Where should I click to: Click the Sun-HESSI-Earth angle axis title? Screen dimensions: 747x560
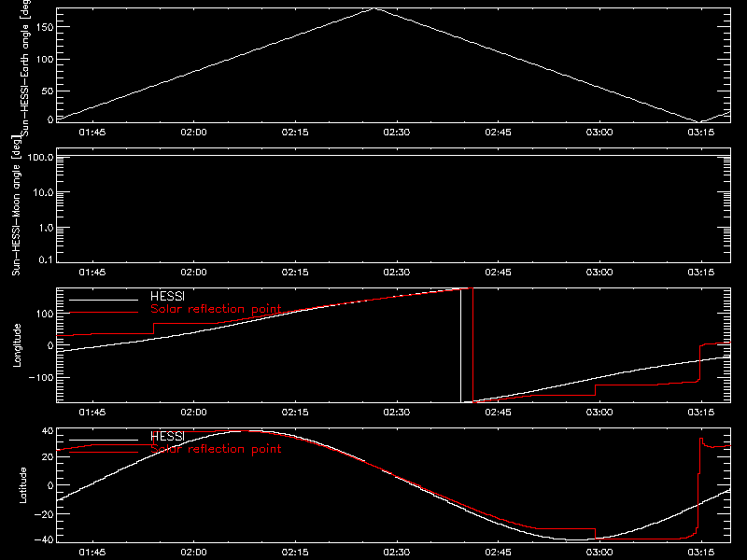coord(24,67)
